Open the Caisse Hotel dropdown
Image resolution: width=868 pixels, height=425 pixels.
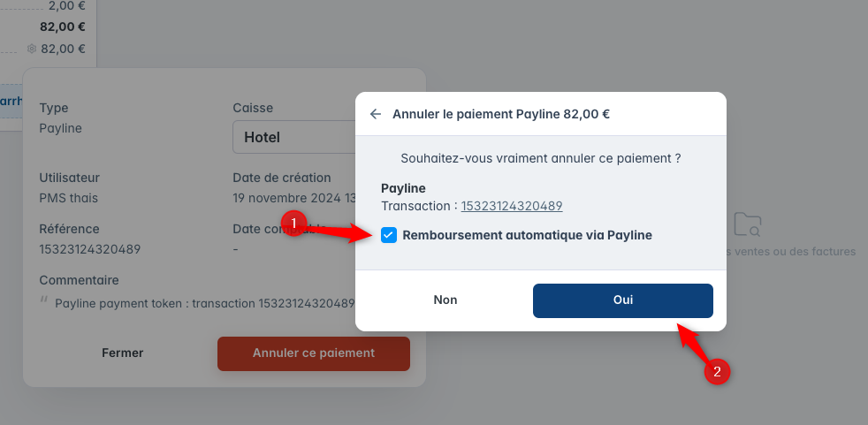293,137
